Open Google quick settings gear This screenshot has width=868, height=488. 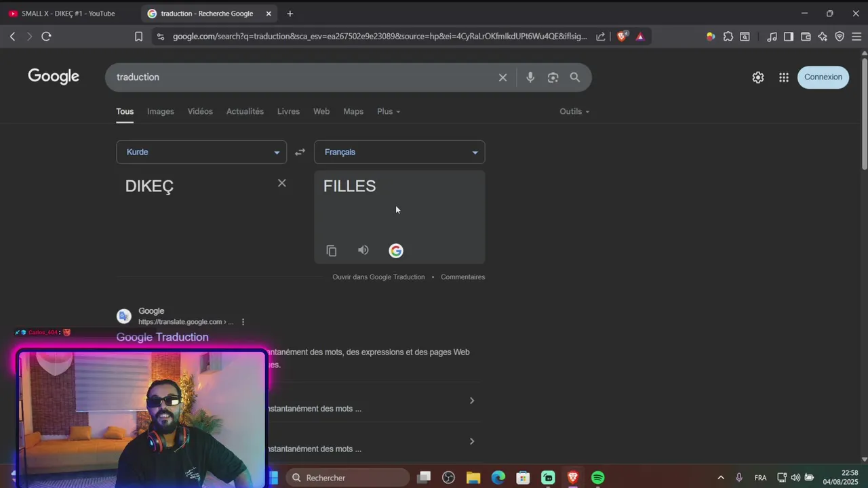758,77
